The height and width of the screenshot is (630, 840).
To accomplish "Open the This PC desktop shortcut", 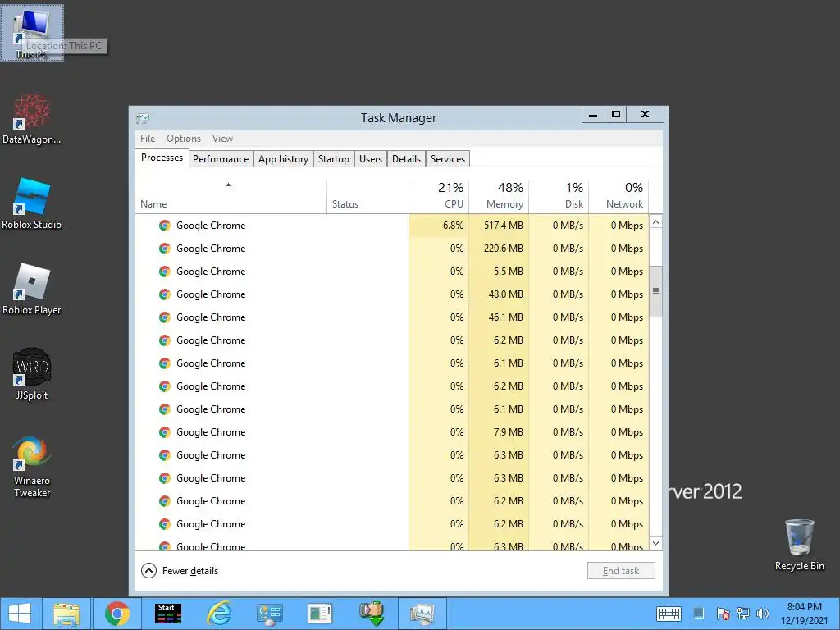I will coord(32,33).
